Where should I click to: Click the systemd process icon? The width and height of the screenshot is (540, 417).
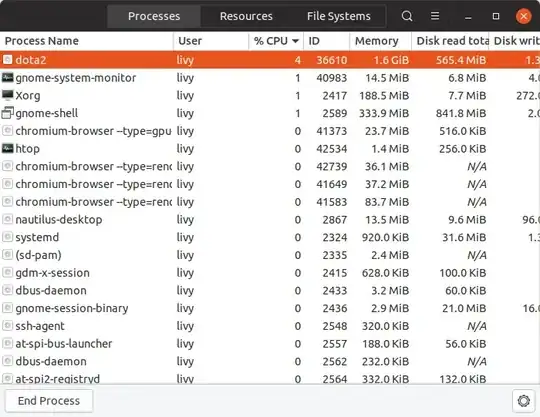click(8, 237)
